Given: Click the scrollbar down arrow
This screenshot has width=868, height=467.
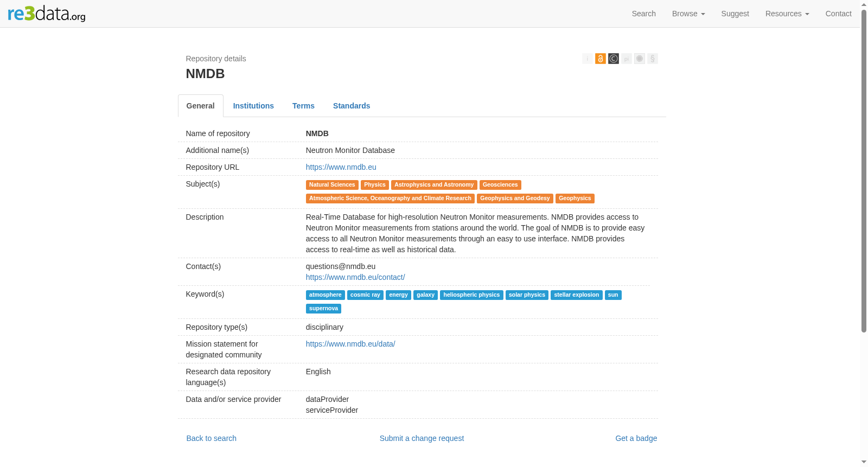Looking at the screenshot, I should (864, 463).
